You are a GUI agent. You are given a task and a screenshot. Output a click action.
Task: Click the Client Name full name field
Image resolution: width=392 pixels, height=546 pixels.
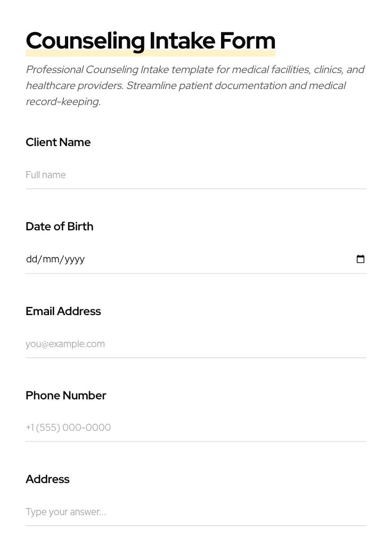click(195, 175)
